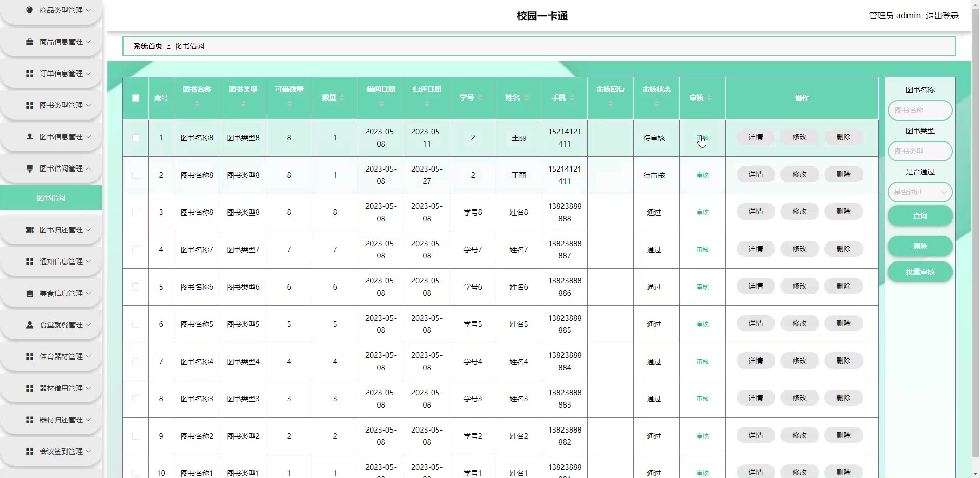Sort by 图书类型 column sort arrows
980x478 pixels.
243,104
